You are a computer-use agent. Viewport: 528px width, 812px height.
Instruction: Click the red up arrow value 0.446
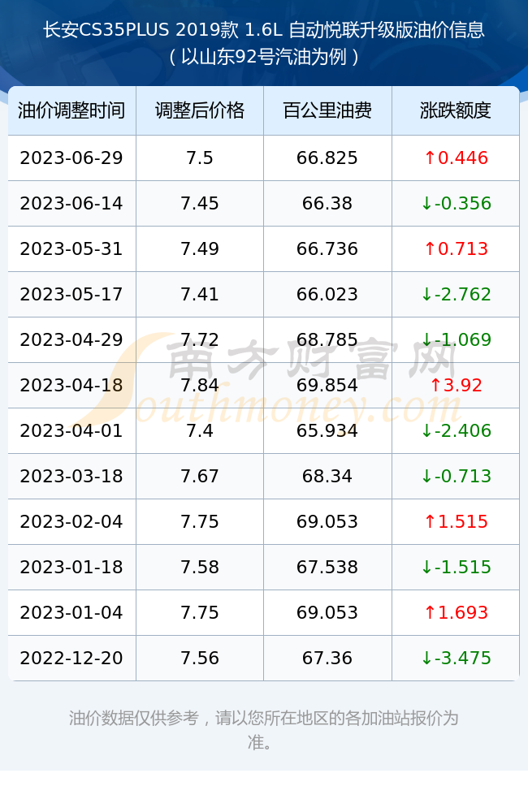click(456, 158)
